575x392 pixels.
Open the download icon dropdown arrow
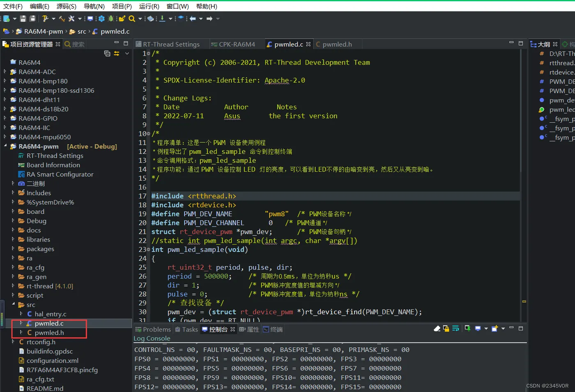(x=170, y=18)
